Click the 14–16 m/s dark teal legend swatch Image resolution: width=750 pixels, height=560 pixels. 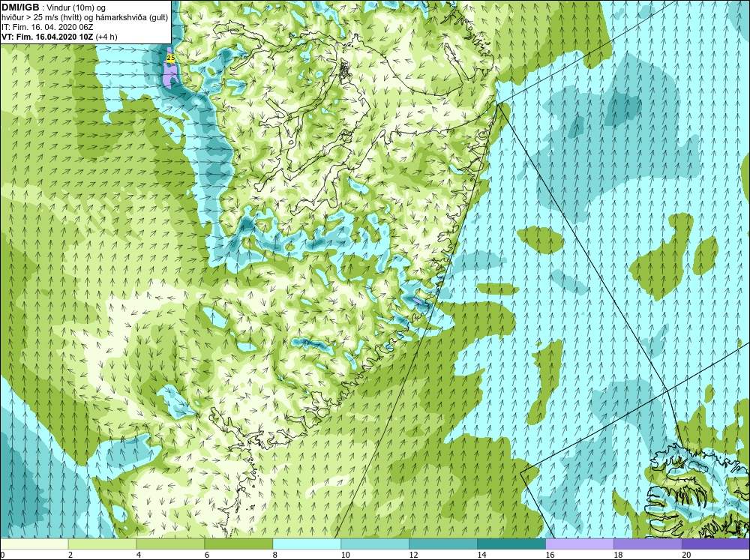[x=511, y=544]
